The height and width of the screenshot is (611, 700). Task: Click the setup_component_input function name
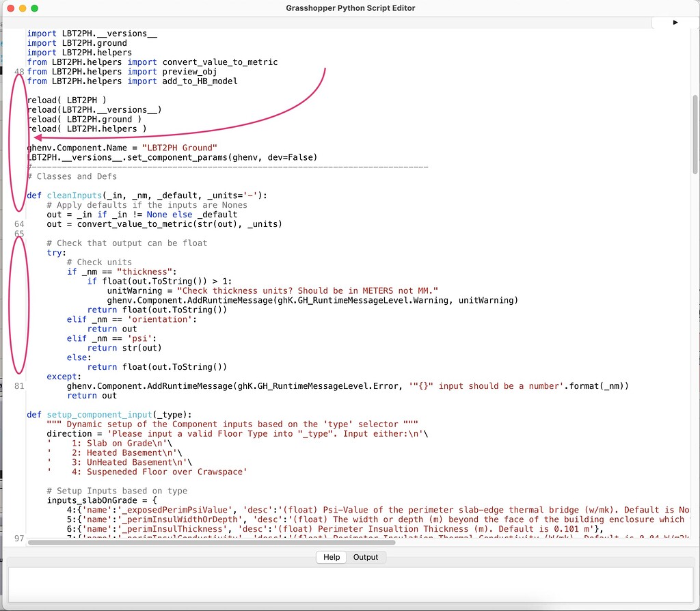pos(99,415)
